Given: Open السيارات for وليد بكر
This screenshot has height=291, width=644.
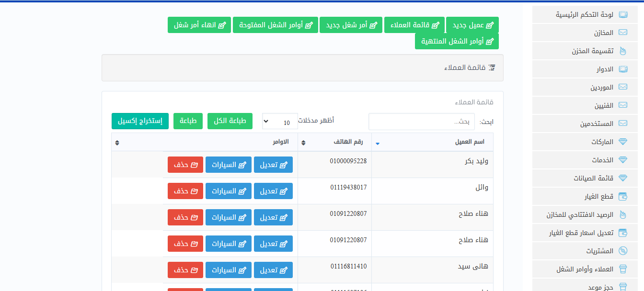Looking at the screenshot, I should click(x=229, y=165).
